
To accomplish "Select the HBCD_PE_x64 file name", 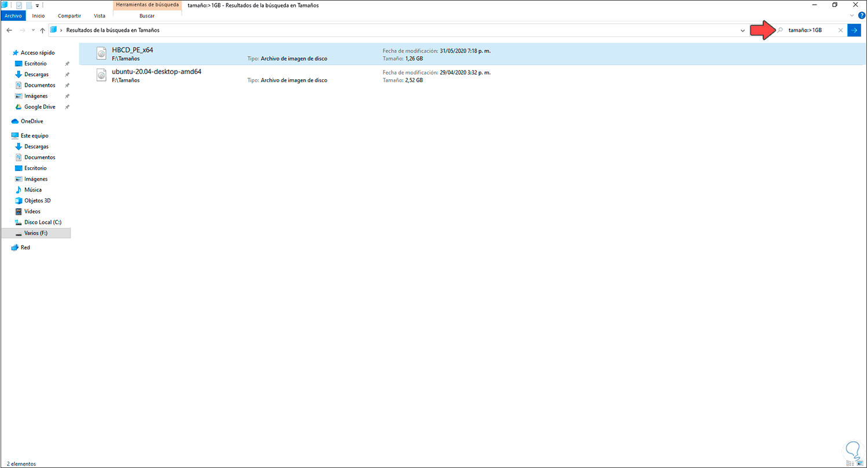I will click(x=133, y=50).
